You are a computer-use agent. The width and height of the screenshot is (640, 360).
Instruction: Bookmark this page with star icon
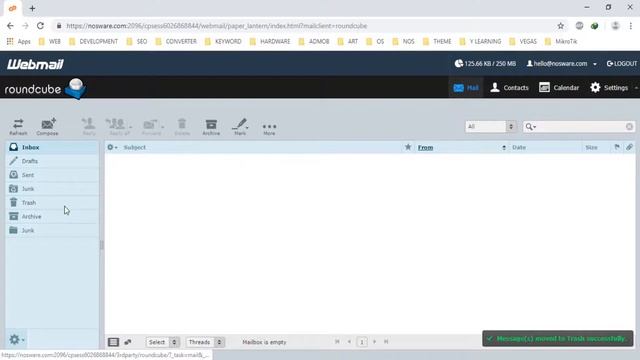pyautogui.click(x=561, y=26)
